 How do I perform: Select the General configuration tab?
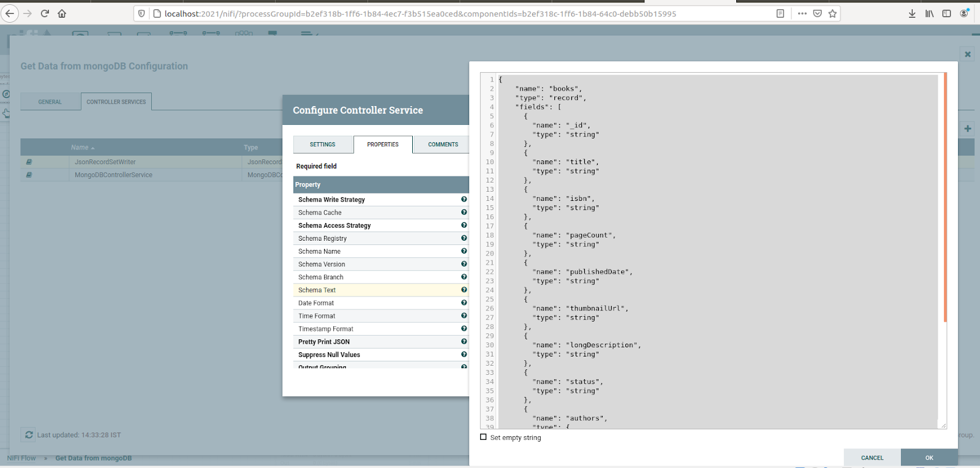click(x=50, y=102)
